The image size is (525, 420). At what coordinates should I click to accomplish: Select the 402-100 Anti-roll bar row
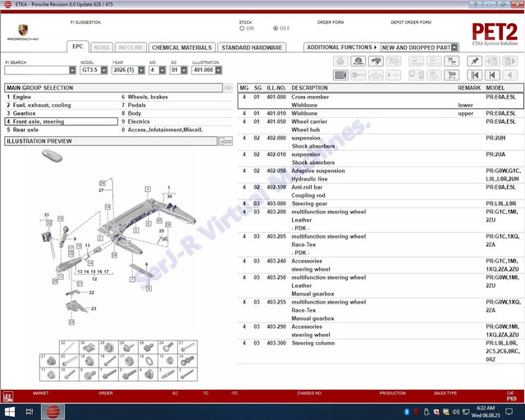[x=381, y=191]
